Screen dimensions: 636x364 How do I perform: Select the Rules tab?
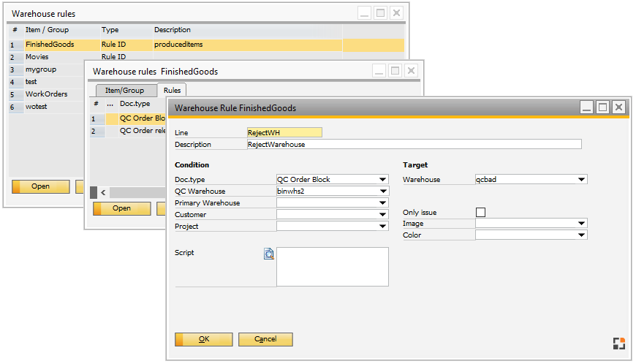point(173,91)
